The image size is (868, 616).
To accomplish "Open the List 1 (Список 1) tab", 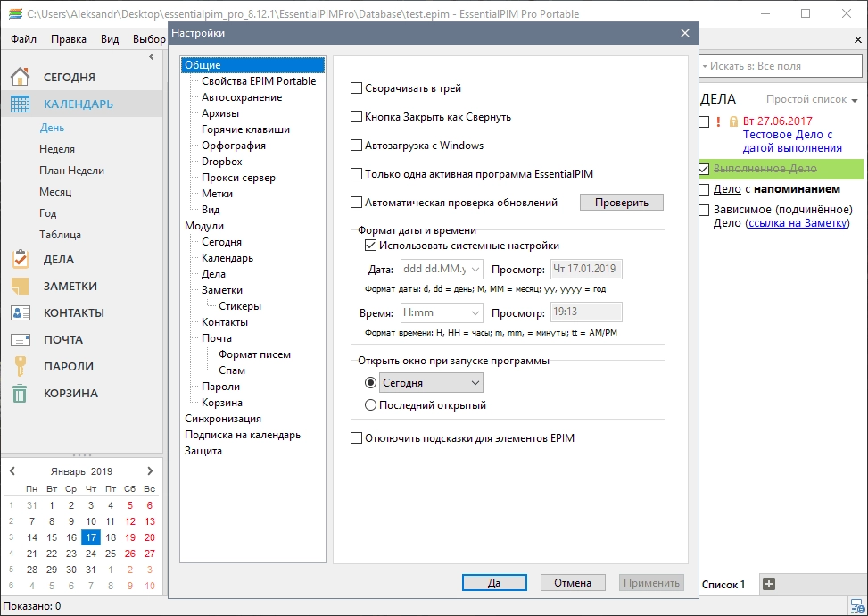I will tap(723, 585).
